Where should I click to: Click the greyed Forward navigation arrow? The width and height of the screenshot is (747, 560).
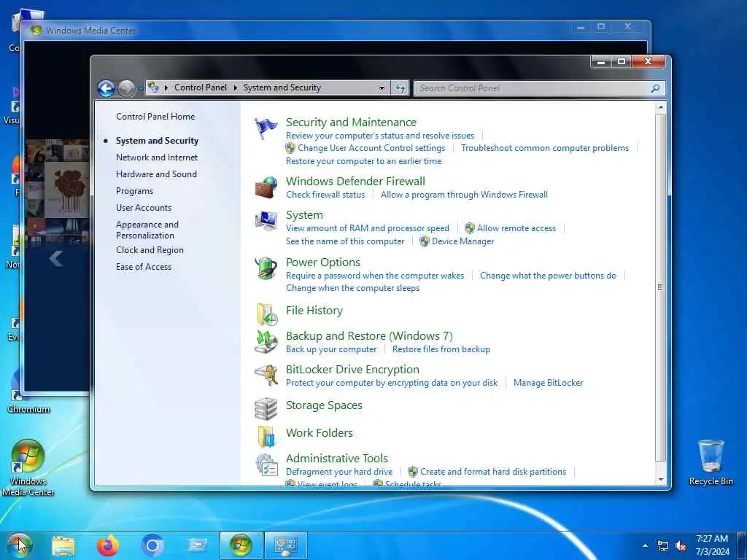[x=125, y=88]
